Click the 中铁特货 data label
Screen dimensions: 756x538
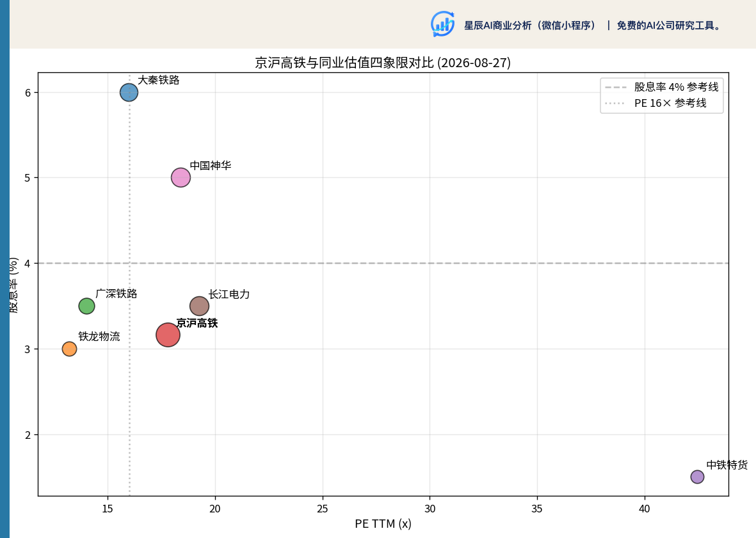[727, 465]
